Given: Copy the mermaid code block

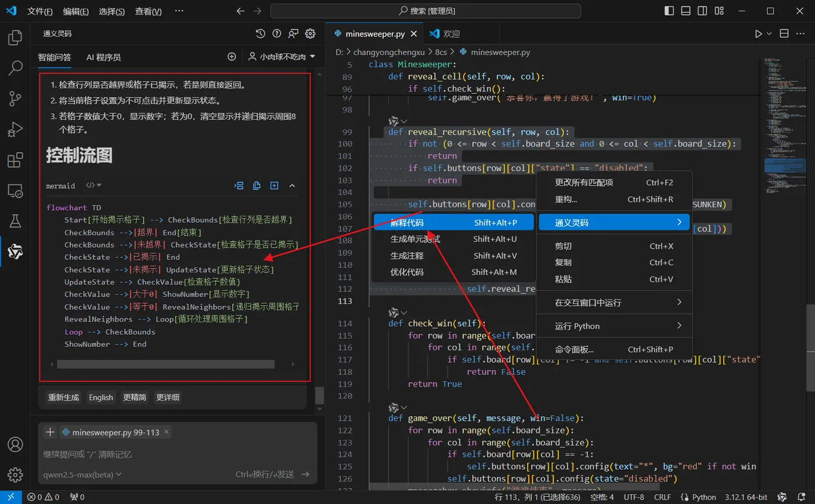Looking at the screenshot, I should [x=257, y=186].
